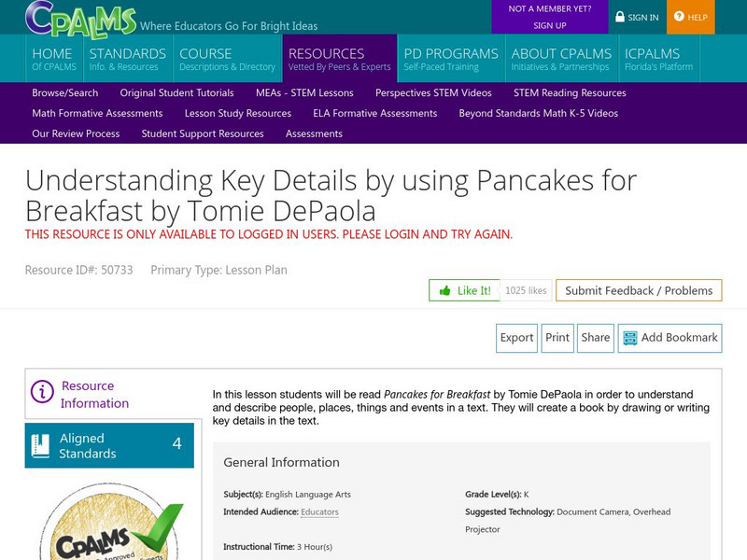Click the question mark Help icon
Image resolution: width=747 pixels, height=560 pixels.
pyautogui.click(x=678, y=17)
